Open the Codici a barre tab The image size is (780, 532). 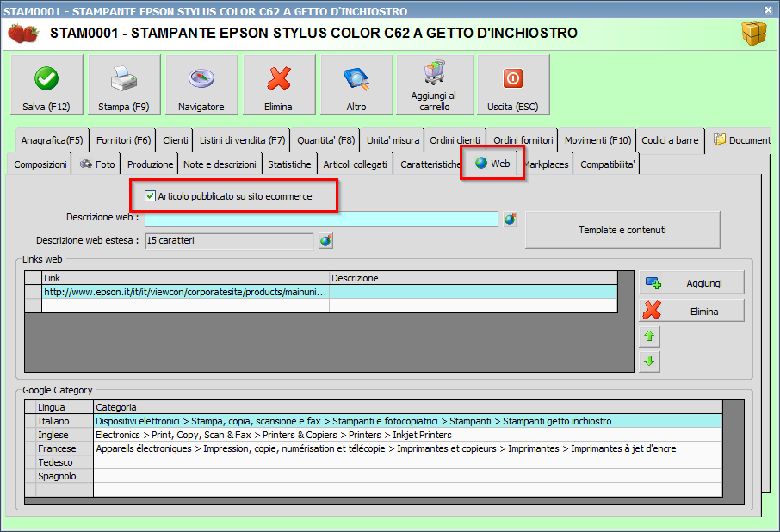(x=670, y=140)
